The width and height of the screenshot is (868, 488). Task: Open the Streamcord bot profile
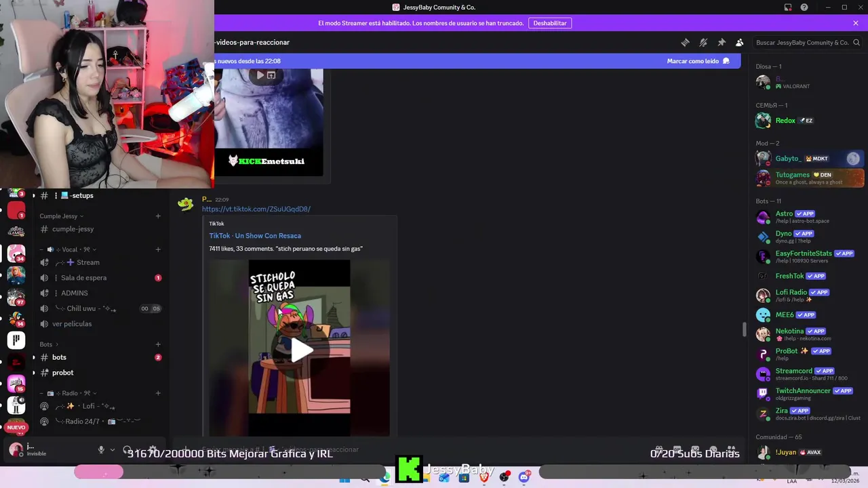coord(809,374)
